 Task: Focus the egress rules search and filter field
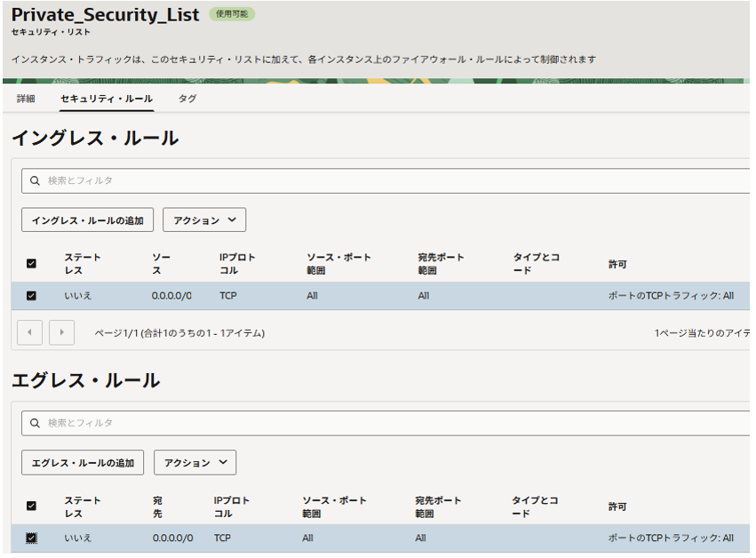pyautogui.click(x=391, y=423)
